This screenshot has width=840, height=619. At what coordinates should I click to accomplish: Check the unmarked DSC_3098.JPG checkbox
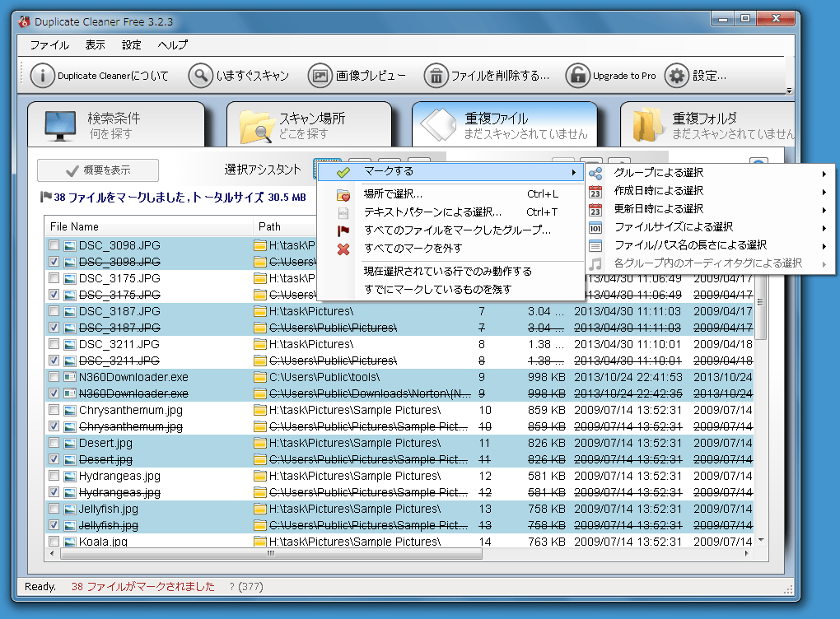[54, 245]
